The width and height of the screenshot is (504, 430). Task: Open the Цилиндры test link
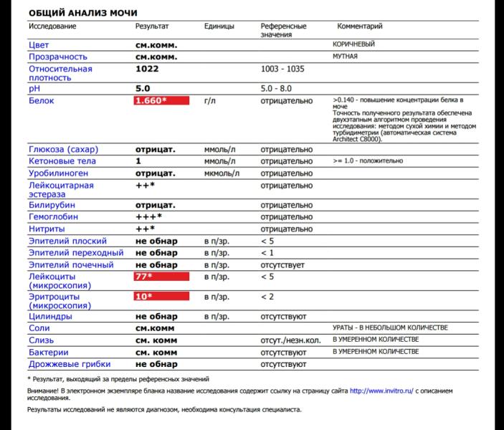pyautogui.click(x=50, y=316)
